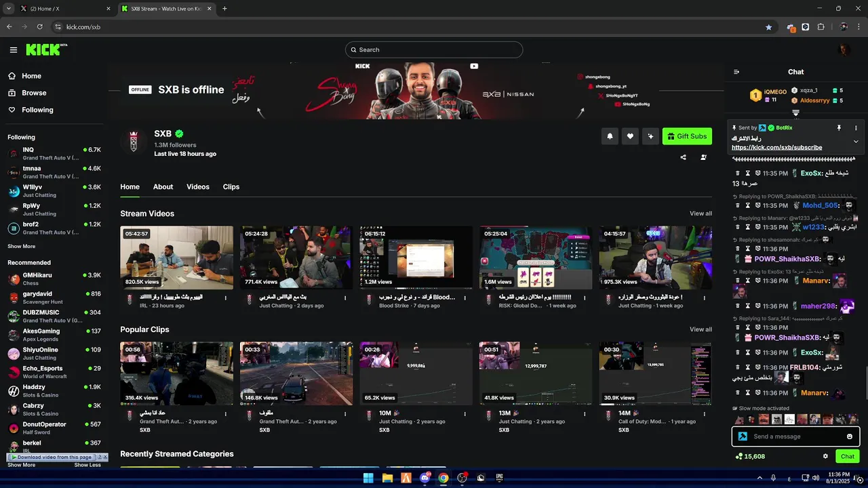868x488 pixels.
Task: Open DonutOperator recommended channel
Action: pyautogui.click(x=54, y=428)
